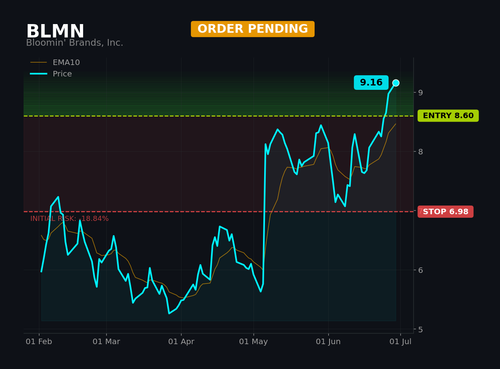The image size is (500, 369).
Task: Click the INITIAL RISK: 18.84% text
Action: point(69,219)
